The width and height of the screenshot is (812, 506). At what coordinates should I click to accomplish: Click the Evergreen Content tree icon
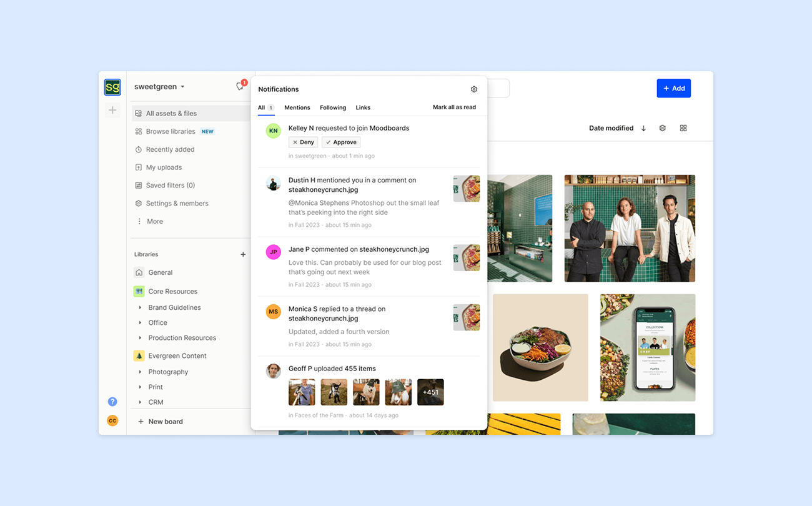[139, 355]
